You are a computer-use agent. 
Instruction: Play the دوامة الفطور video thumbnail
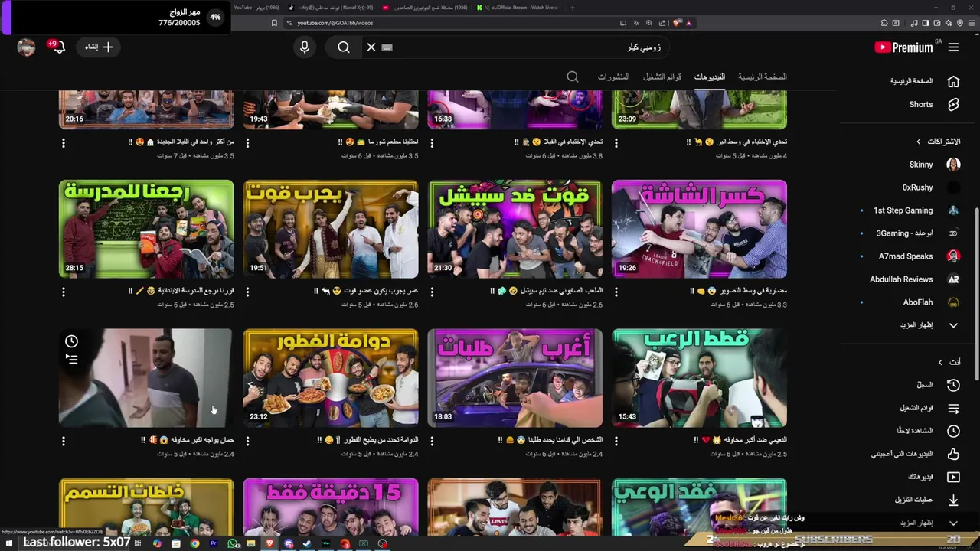(331, 378)
